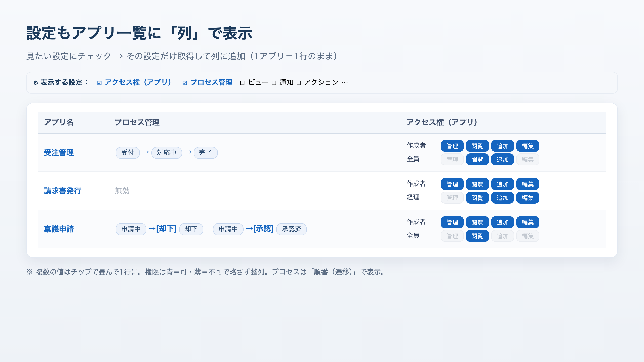This screenshot has height=362, width=644.
Task: Toggle disabled 編集 for 稟議申請 全員
Action: (x=528, y=236)
